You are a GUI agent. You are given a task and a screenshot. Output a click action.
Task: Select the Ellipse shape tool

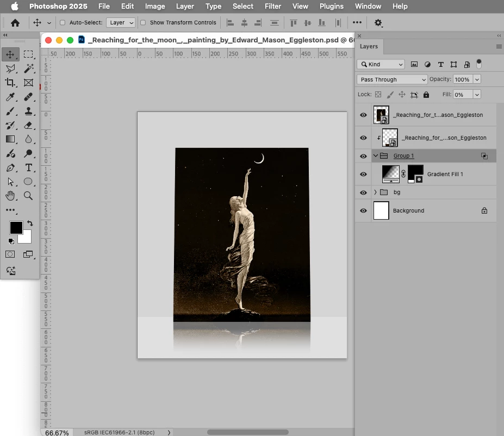(28, 182)
